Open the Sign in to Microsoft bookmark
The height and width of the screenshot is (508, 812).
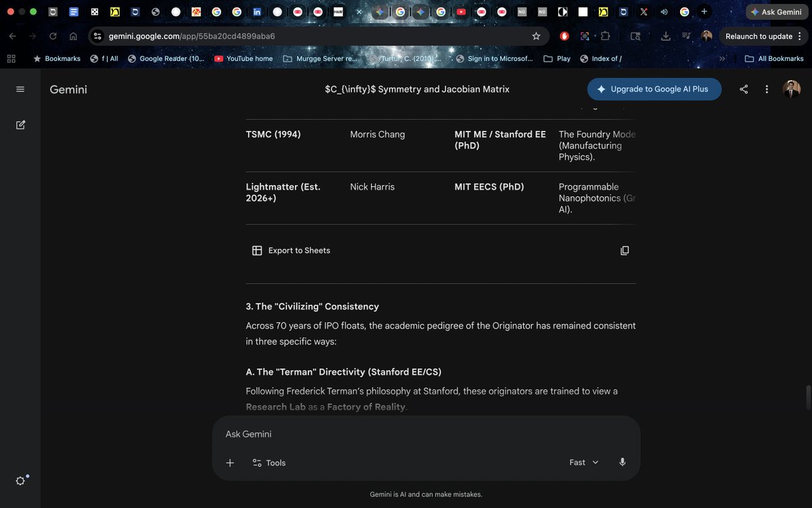tap(495, 59)
